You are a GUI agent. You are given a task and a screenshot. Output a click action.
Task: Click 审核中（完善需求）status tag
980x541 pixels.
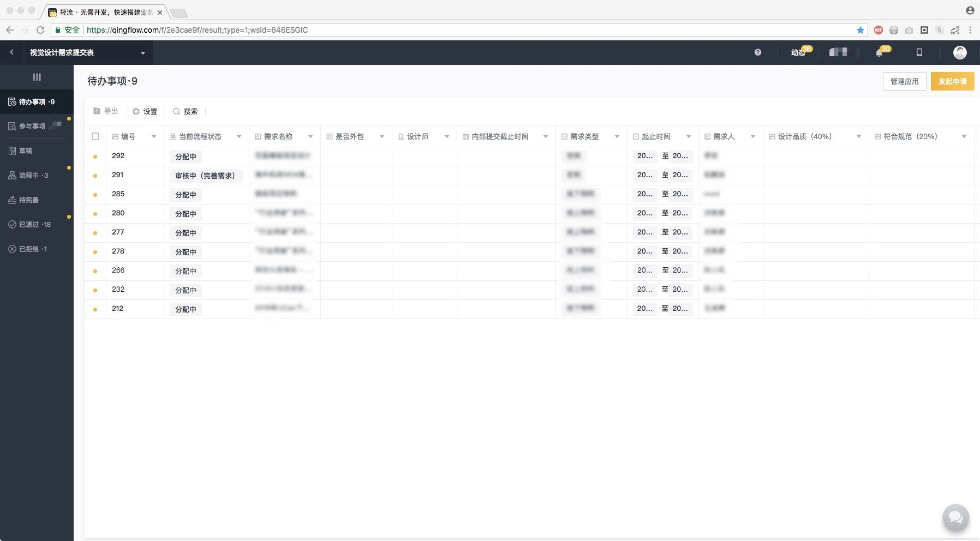[x=205, y=176]
